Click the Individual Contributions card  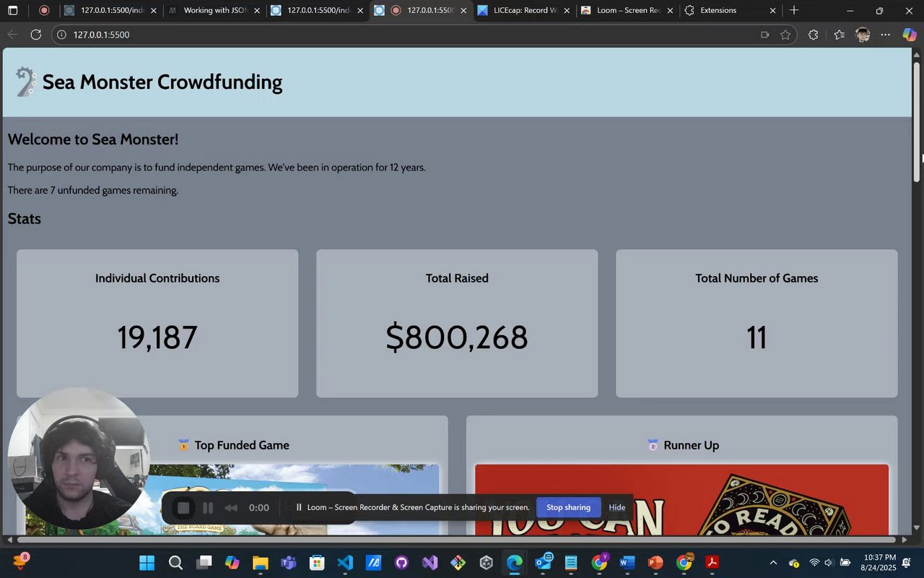pos(157,323)
